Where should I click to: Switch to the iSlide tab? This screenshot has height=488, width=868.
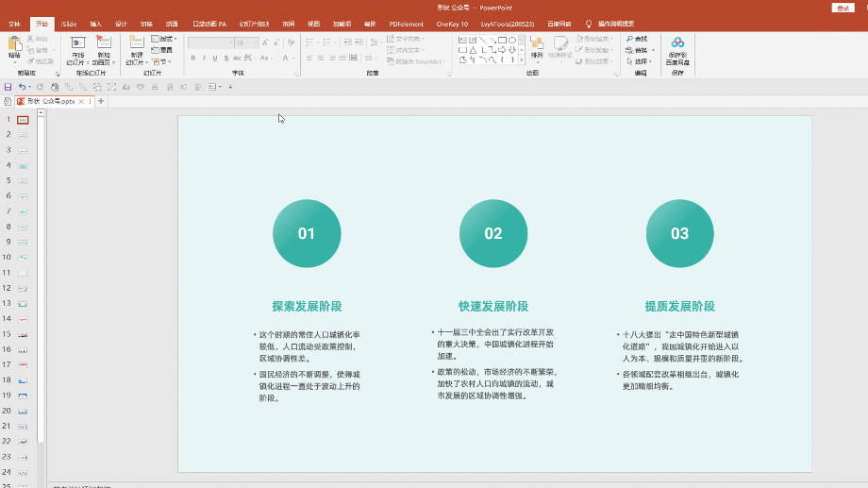coord(69,24)
